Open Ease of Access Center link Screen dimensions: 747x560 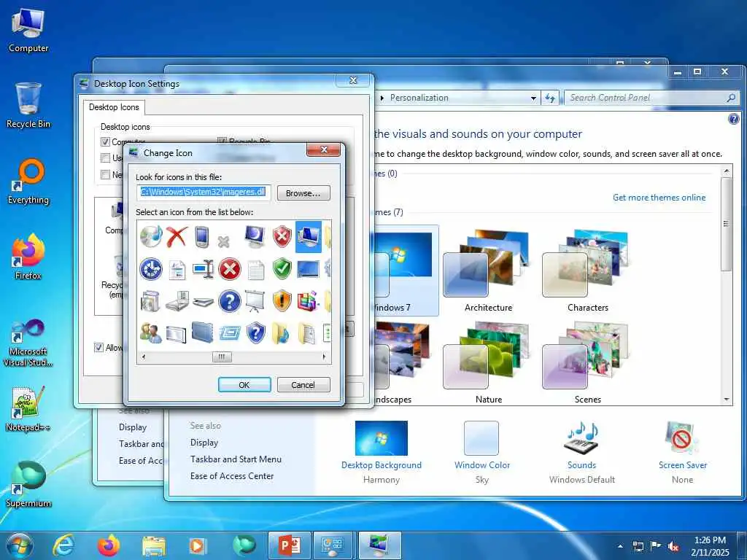click(x=232, y=475)
